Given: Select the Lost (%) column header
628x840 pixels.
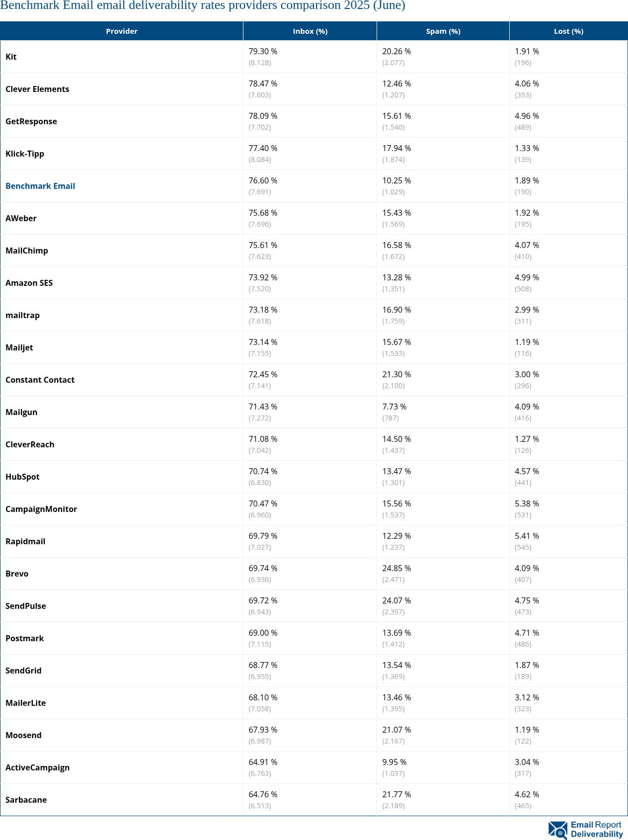Looking at the screenshot, I should click(x=568, y=31).
